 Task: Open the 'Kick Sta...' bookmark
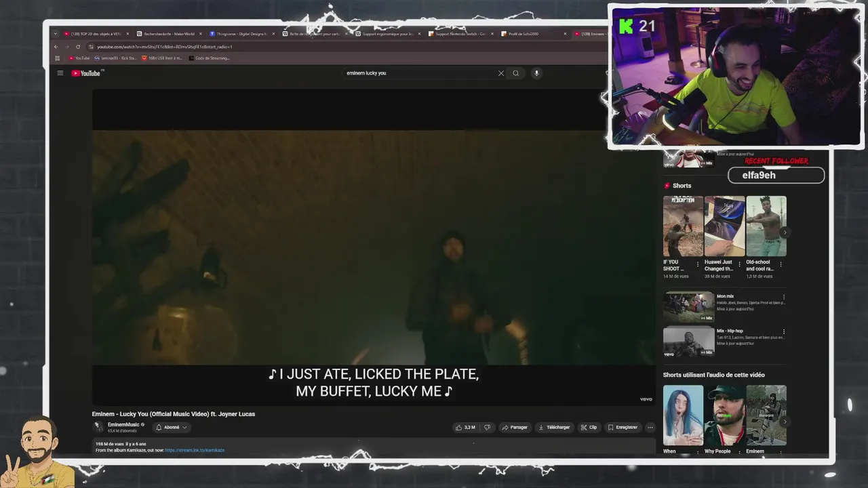(115, 58)
